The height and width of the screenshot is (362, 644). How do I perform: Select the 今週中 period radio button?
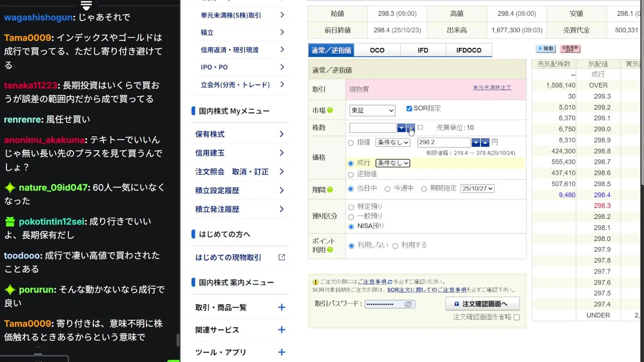(387, 189)
